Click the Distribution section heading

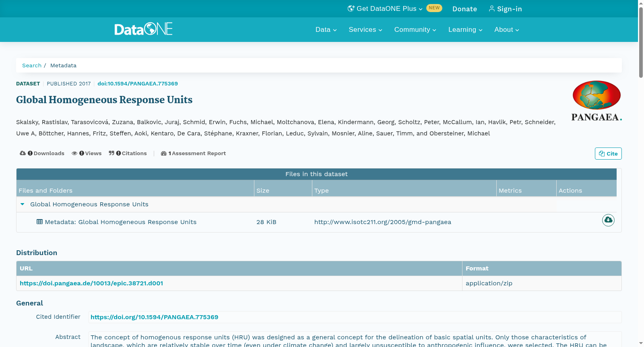coord(37,253)
